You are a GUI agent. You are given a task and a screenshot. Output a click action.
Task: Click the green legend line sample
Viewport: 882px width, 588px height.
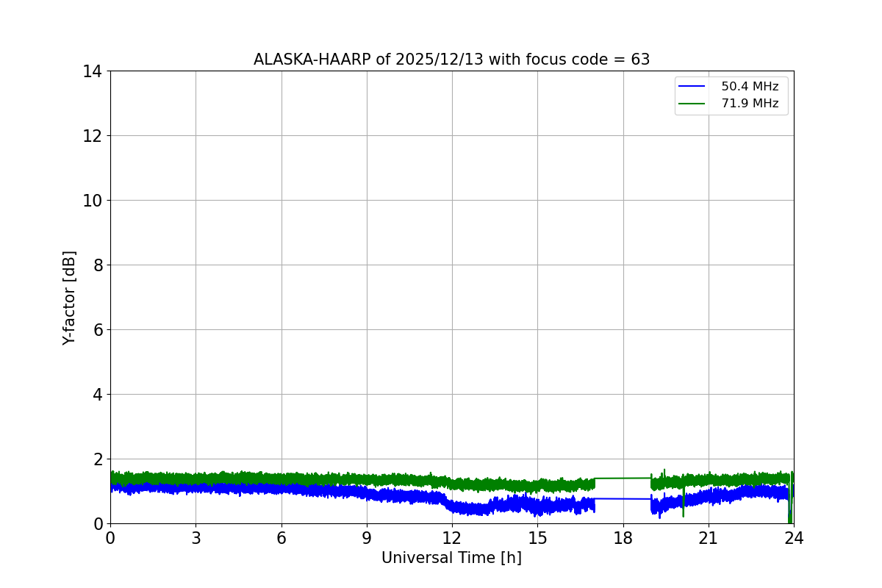click(692, 104)
